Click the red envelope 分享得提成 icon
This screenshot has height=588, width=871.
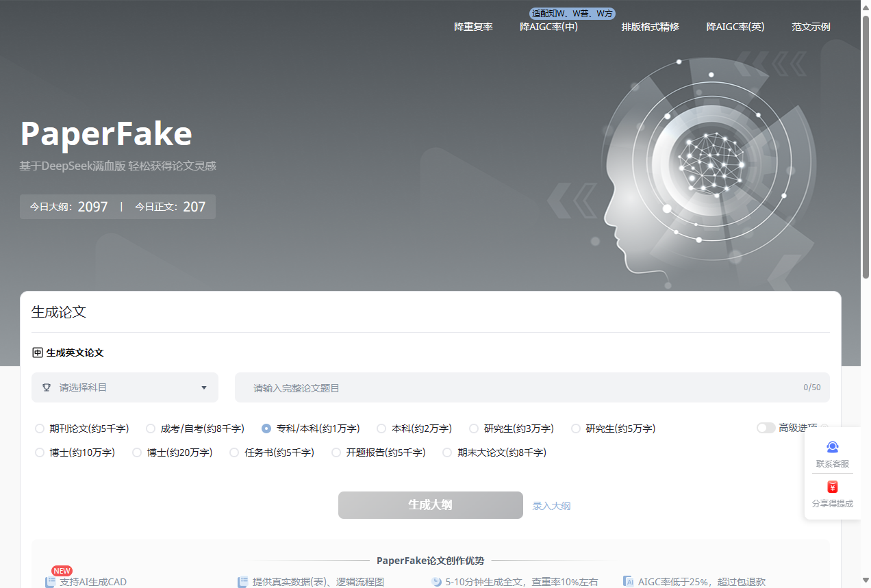point(832,487)
